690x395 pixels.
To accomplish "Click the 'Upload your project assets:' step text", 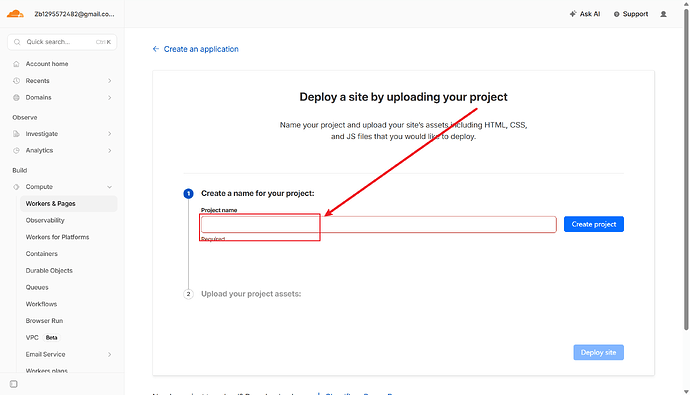I will click(x=251, y=294).
